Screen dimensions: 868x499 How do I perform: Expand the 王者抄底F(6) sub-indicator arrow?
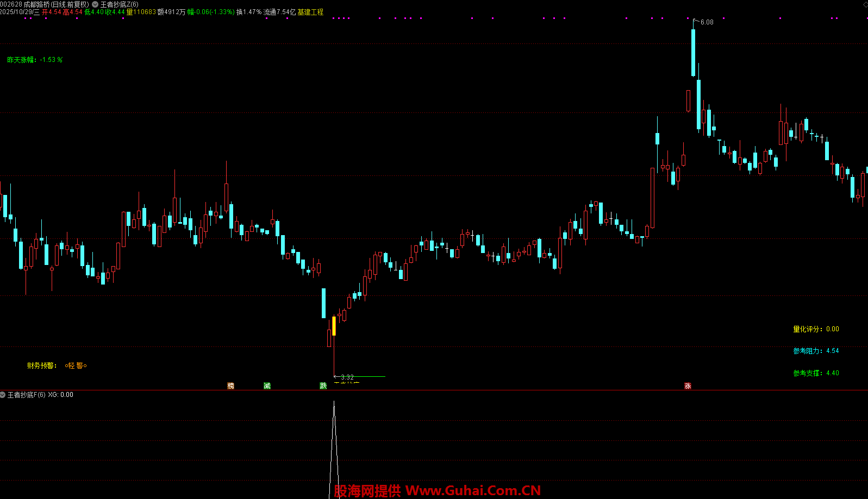tap(3, 395)
